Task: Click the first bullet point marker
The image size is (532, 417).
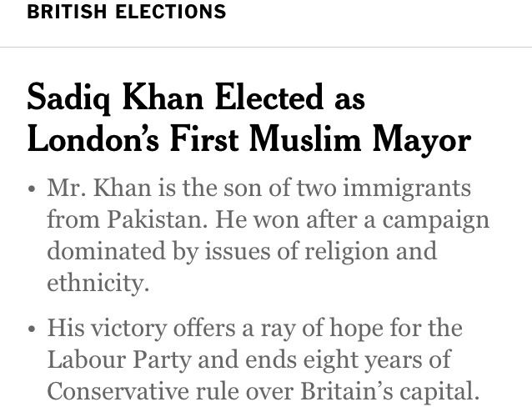Action: [32, 188]
